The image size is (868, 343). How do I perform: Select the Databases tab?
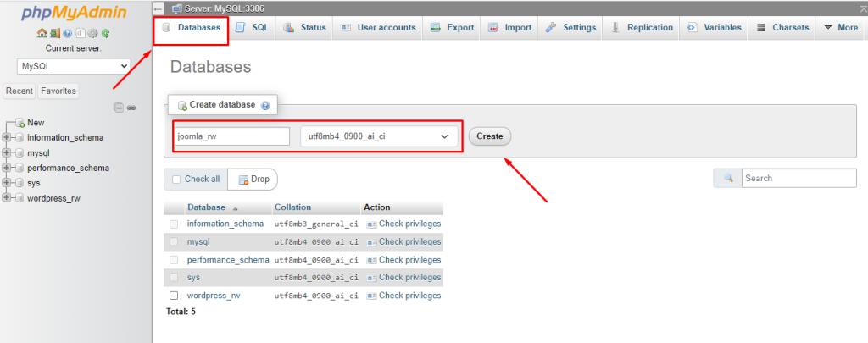click(191, 29)
